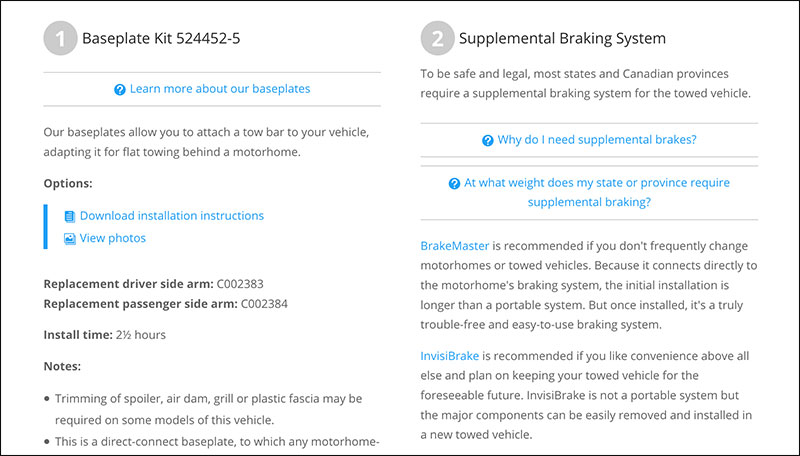The image size is (800, 456).
Task: Click passenger side arm part number C002384
Action: [264, 304]
